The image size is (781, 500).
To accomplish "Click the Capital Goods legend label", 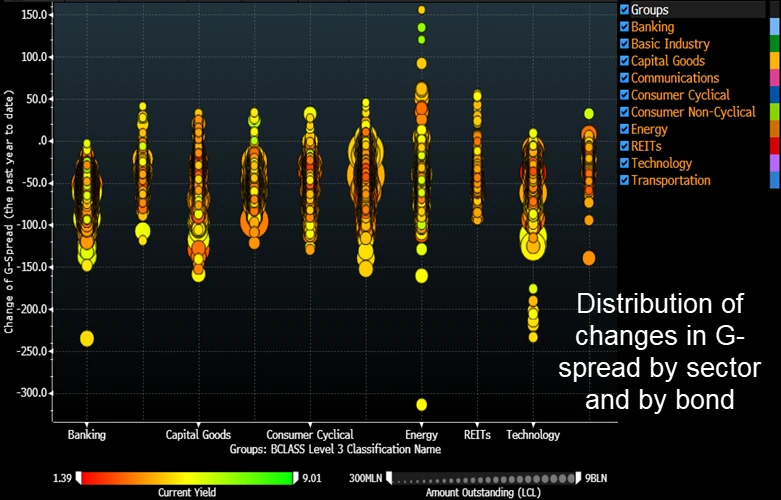I will coord(668,61).
